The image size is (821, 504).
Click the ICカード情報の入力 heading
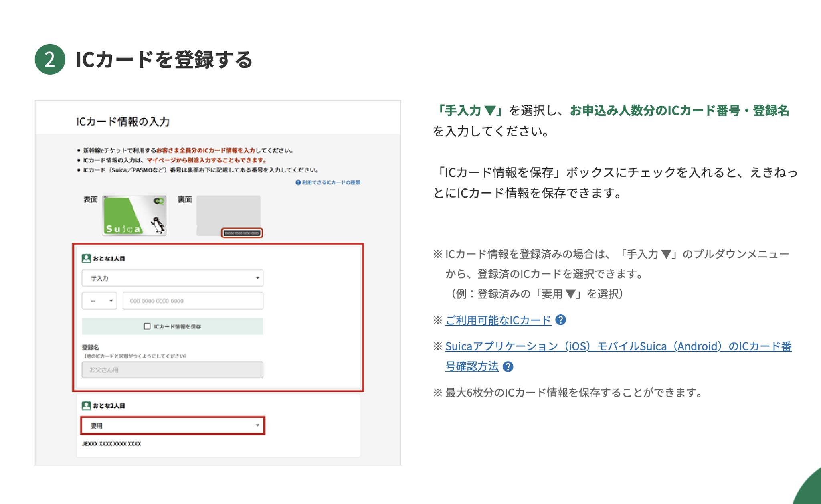tap(123, 121)
